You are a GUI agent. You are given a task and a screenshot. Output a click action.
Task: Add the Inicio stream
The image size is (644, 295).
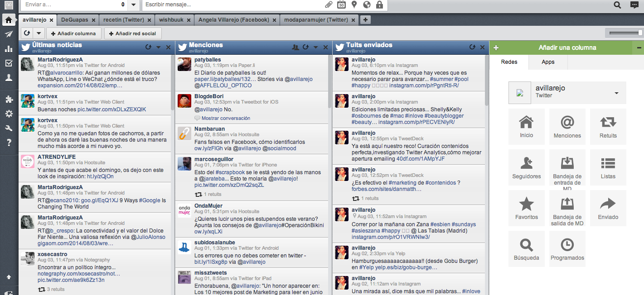526,127
